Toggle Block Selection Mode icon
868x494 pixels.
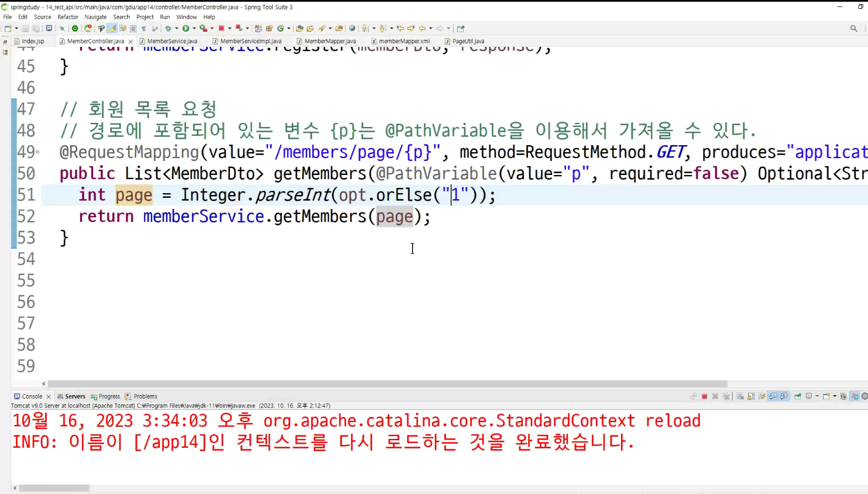tap(133, 28)
